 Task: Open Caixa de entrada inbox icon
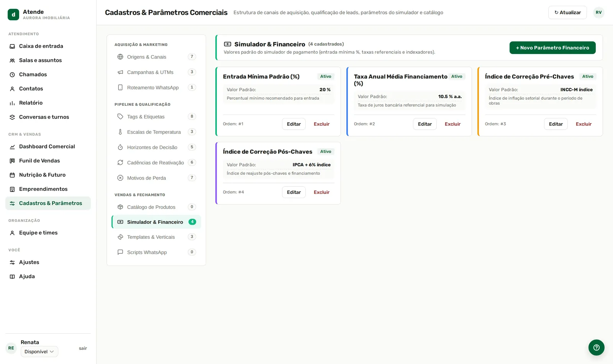(x=12, y=46)
